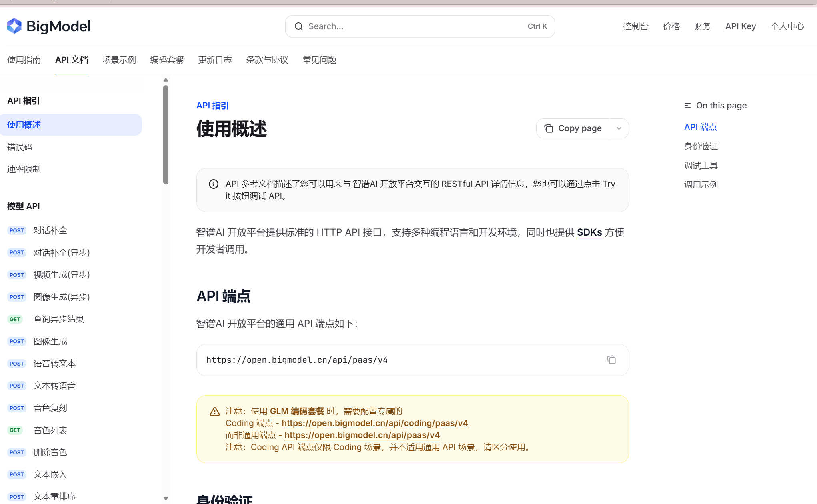Click the warning triangle icon

[215, 412]
